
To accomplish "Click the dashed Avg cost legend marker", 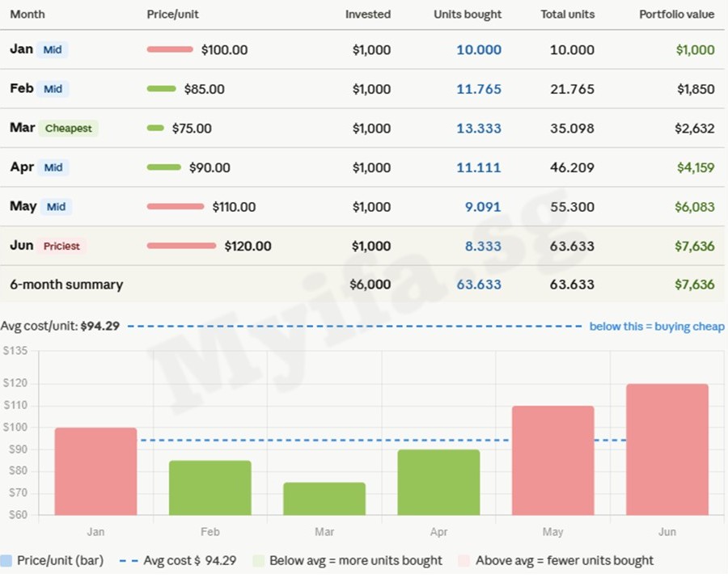I will (128, 560).
